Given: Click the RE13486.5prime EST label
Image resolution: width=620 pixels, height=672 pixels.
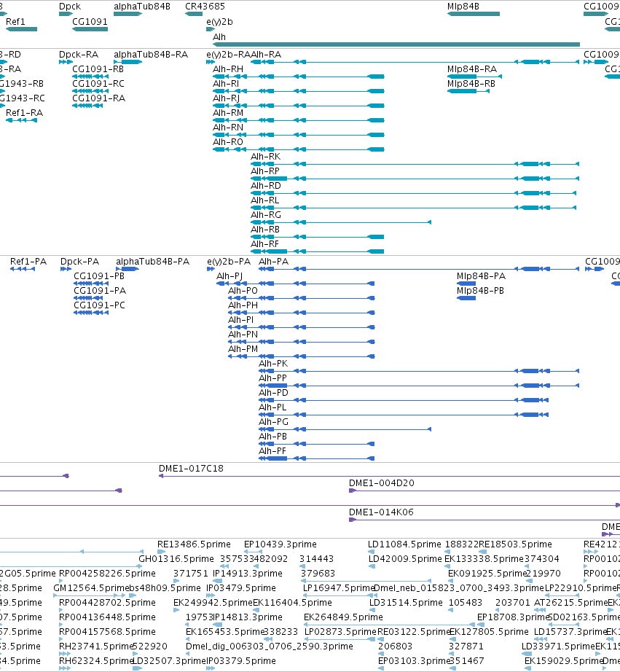Looking at the screenshot, I should point(194,544).
